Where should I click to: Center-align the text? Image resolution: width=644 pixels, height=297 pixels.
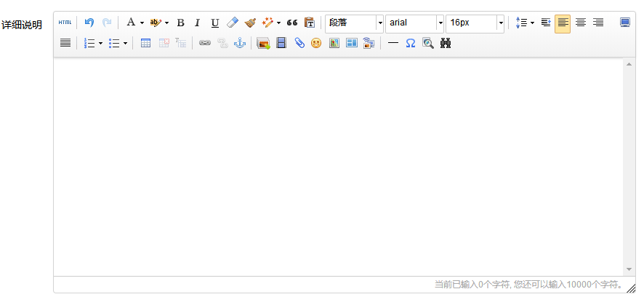581,23
